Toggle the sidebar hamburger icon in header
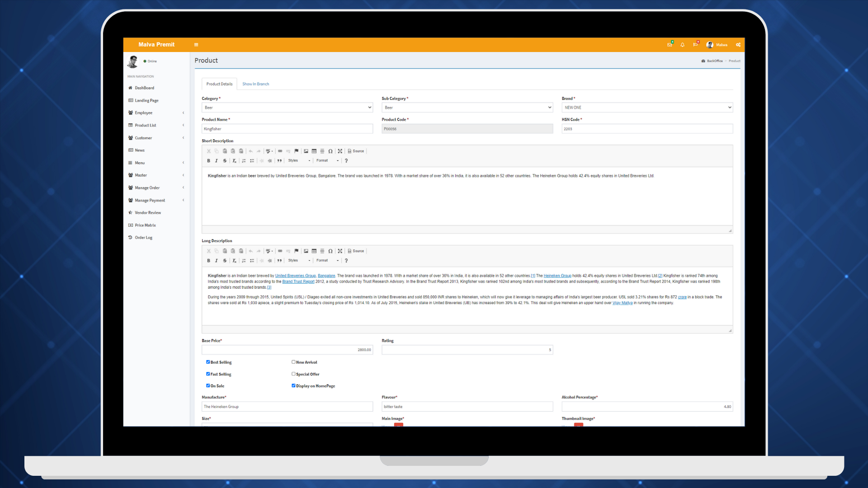868x488 pixels. (x=196, y=45)
